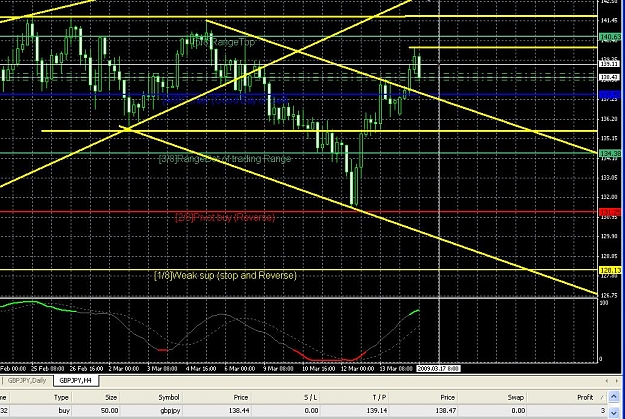Select the red '[2/8]Pivot buy (Reverse)' label
The width and height of the screenshot is (625, 419).
tap(225, 217)
